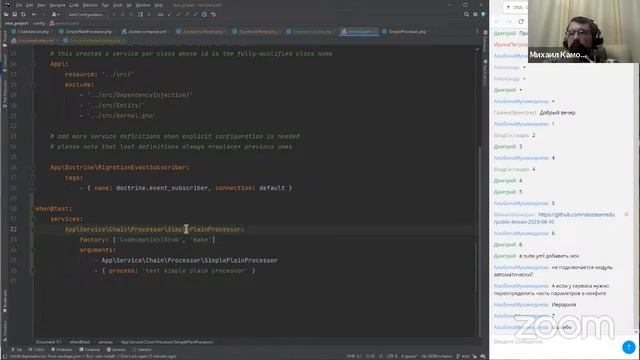Open the Notifications tool window sidebar
Viewport: 640px width, 360px height.
click(485, 73)
